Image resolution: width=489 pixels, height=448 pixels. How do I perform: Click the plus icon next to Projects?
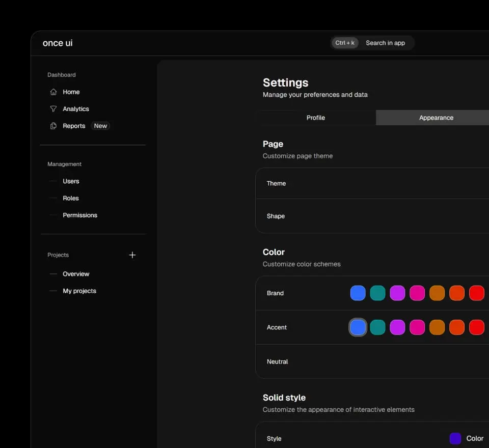pos(132,255)
